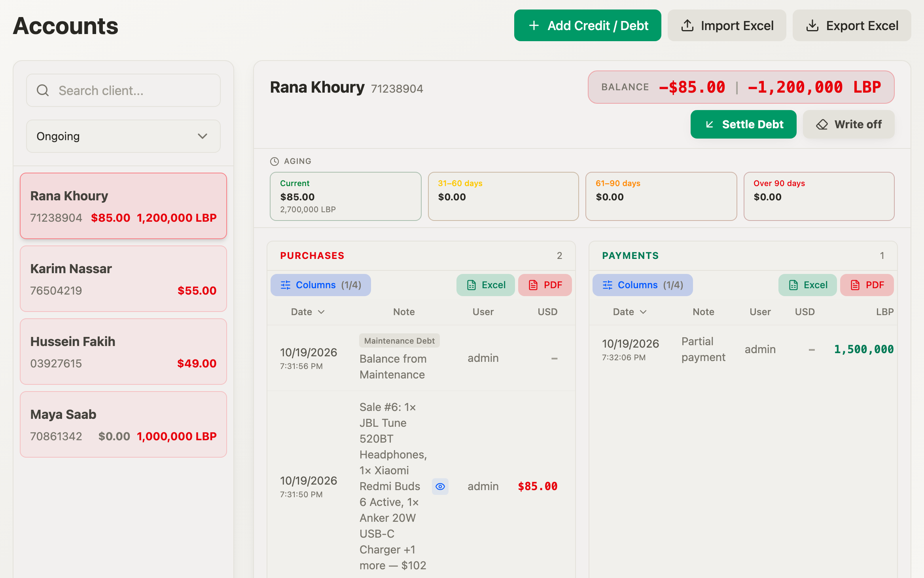Click the 61–90 days aging bucket
This screenshot has height=578, width=924.
(x=661, y=196)
